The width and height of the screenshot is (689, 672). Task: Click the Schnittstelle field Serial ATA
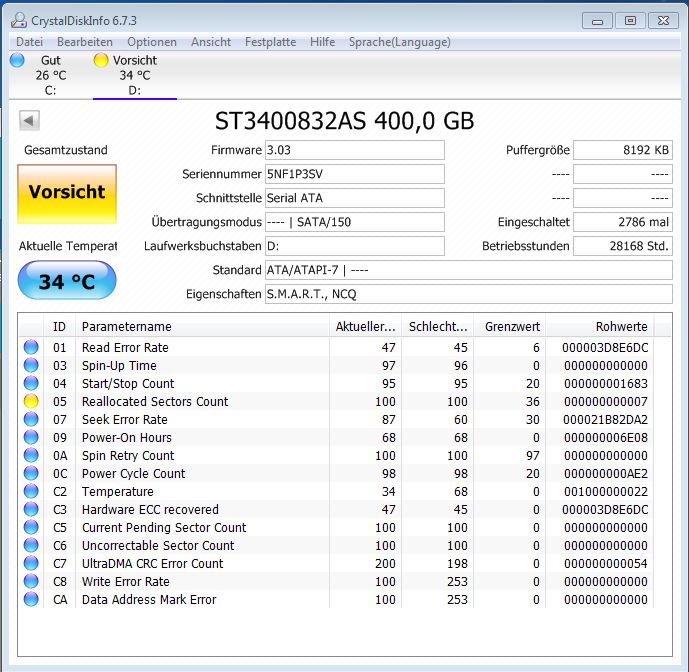tap(355, 198)
